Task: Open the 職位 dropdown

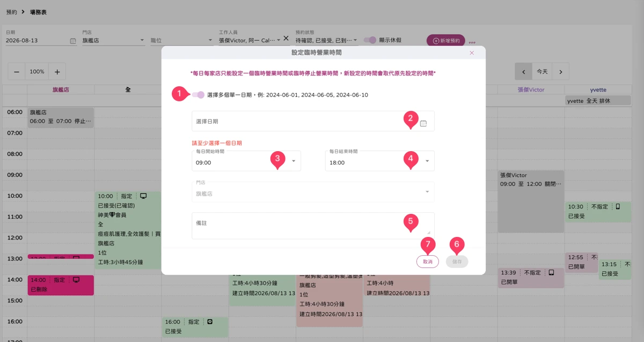Action: point(182,40)
